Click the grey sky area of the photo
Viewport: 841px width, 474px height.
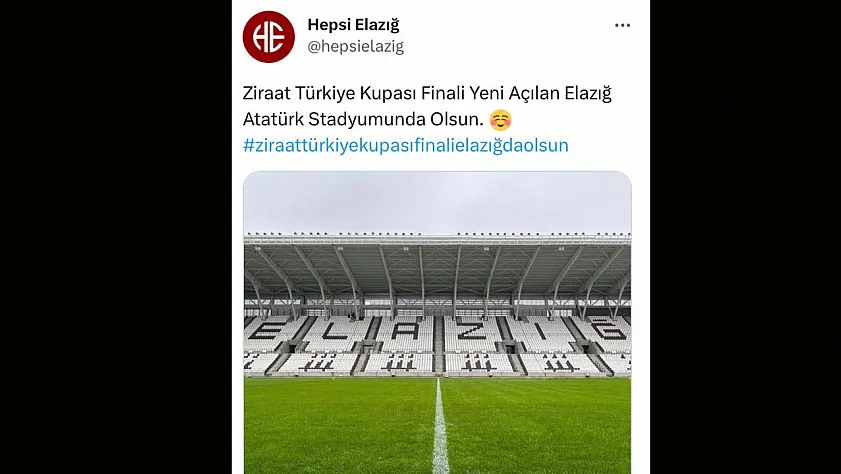click(x=437, y=202)
